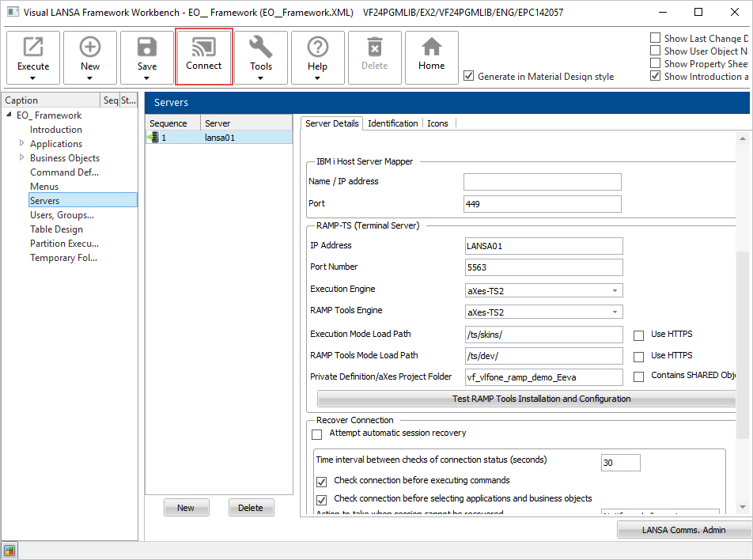Open the Tools wrench icon
Screen dimensions: 753x560
click(261, 48)
